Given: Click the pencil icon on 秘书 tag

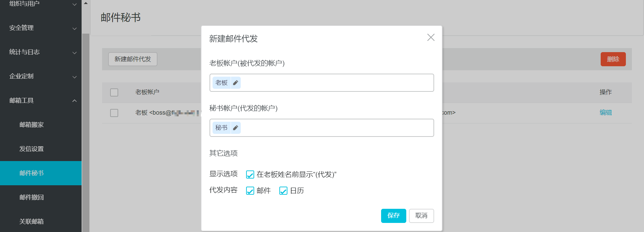Looking at the screenshot, I should [x=236, y=128].
